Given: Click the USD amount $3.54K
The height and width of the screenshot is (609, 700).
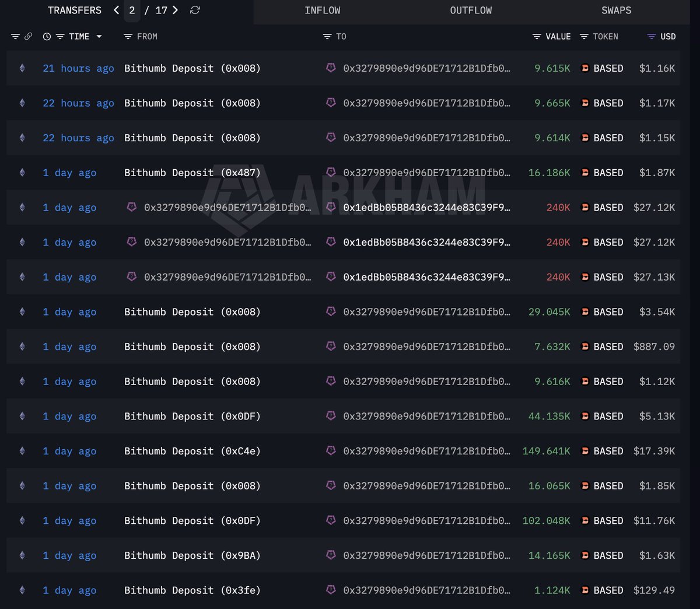Looking at the screenshot, I should (x=657, y=312).
